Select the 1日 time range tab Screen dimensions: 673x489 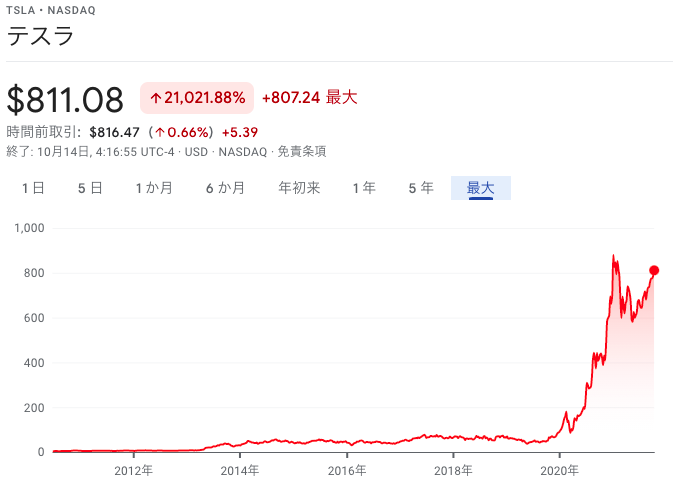coord(33,188)
